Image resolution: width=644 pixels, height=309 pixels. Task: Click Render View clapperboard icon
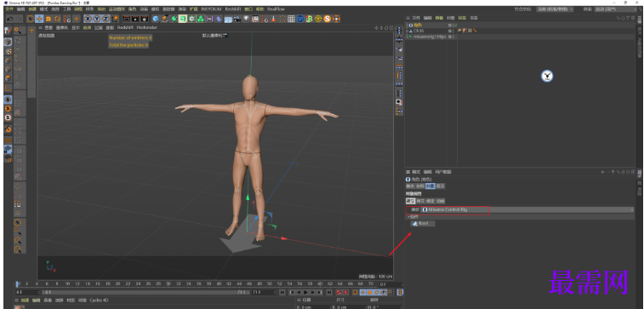[x=126, y=19]
